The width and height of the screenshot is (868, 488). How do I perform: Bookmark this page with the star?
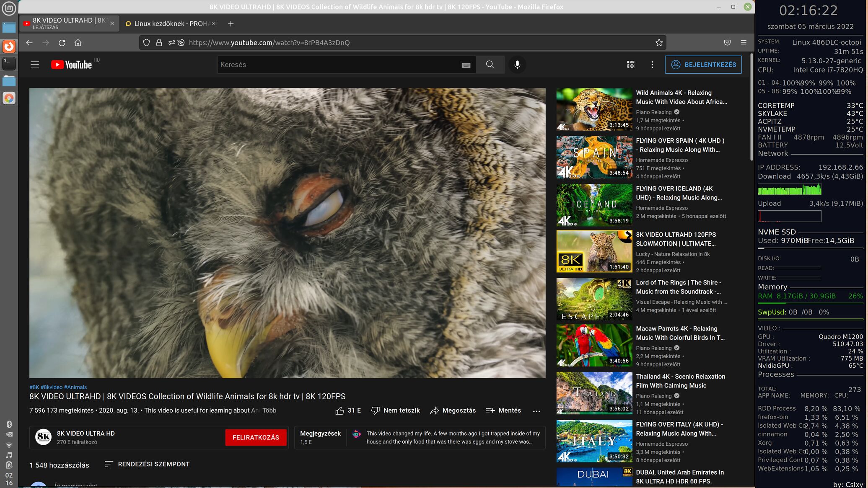(x=659, y=43)
